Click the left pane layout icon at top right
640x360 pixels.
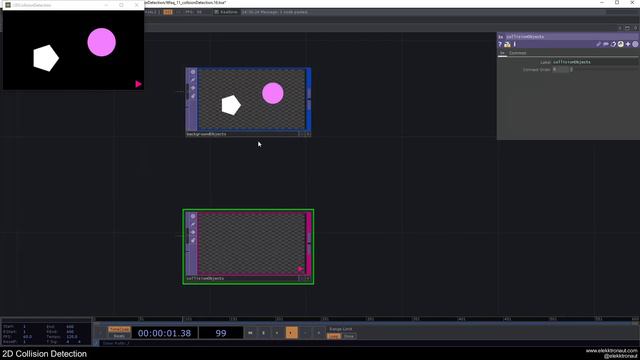tap(620, 28)
